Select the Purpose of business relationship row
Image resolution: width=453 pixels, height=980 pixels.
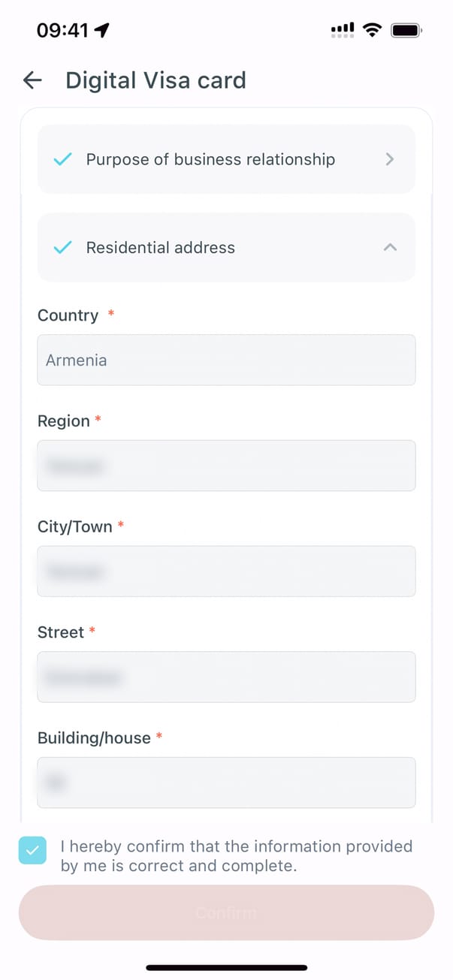click(210, 159)
